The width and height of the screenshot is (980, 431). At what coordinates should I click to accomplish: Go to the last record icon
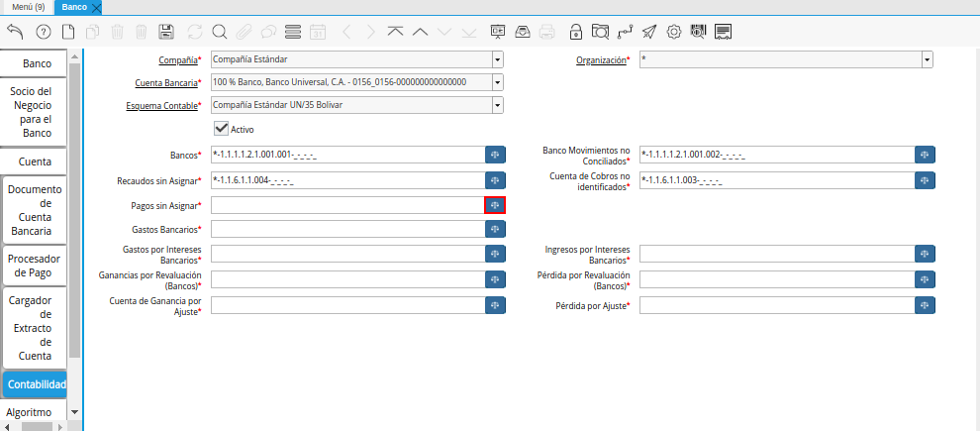[x=469, y=32]
